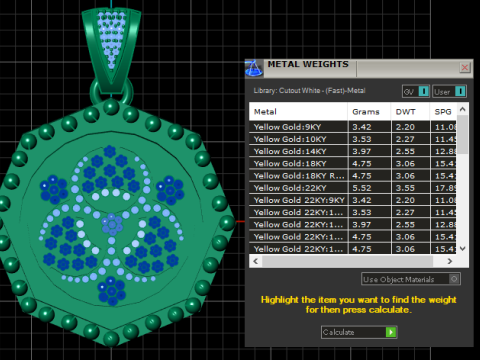Click 2.55 DWT in Yellow Gold:14KY row
480x360 pixels.
click(x=405, y=151)
